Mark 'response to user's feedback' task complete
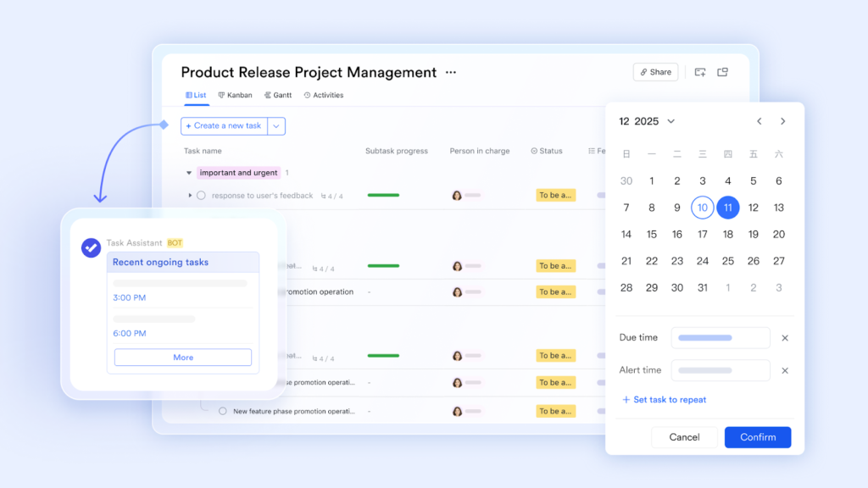The width and height of the screenshot is (868, 488). coord(201,196)
